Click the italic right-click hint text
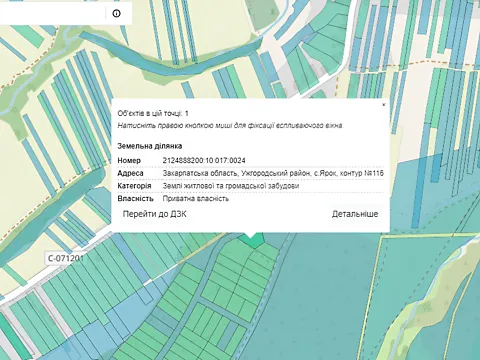This screenshot has height=360, width=480. pyautogui.click(x=230, y=126)
